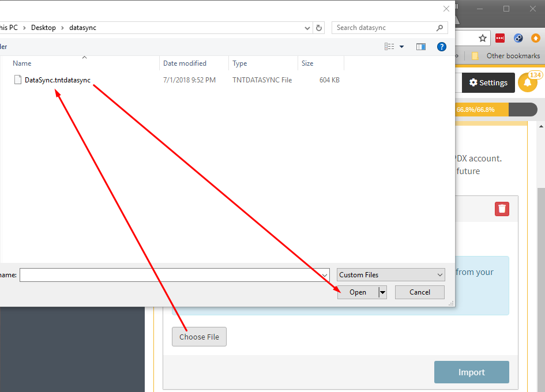Toggle the preview pane icon
Image resolution: width=545 pixels, height=392 pixels.
tap(421, 47)
